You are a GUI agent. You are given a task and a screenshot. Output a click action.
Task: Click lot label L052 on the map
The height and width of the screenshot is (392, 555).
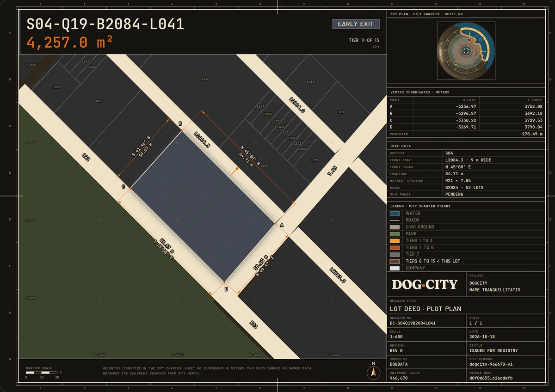point(56,87)
